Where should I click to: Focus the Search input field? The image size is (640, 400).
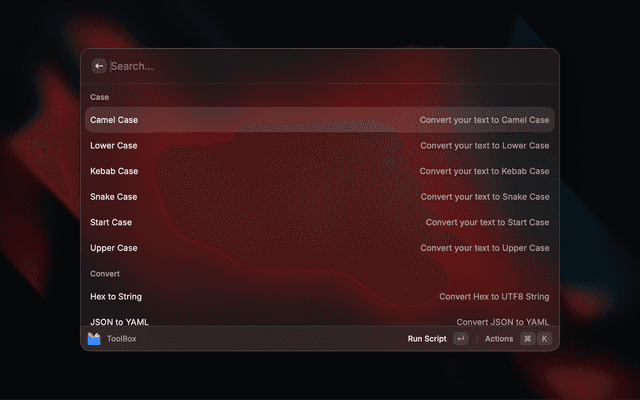(x=331, y=66)
